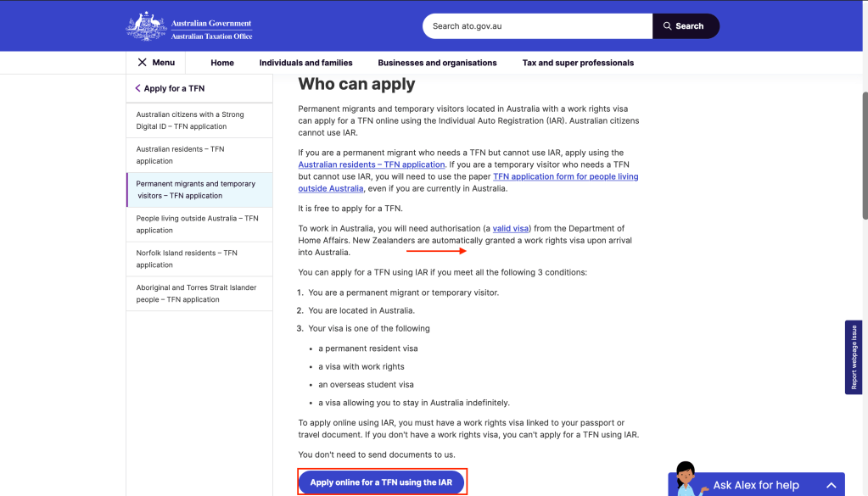Open Businesses and organisations menu

point(437,63)
